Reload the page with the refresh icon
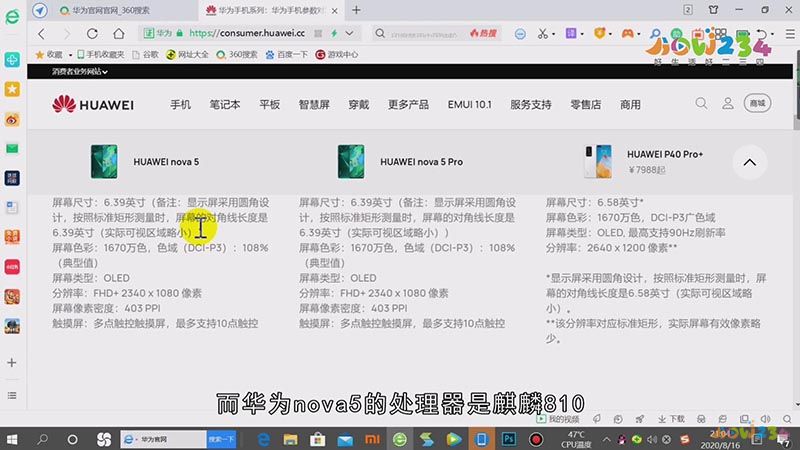This screenshot has height=450, width=800. pos(92,34)
